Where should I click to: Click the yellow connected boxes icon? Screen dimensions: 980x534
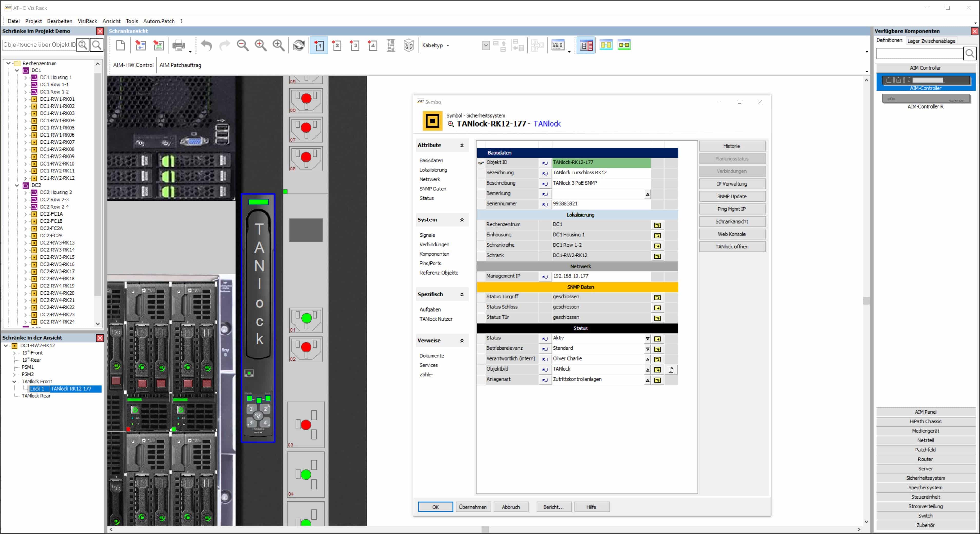coord(606,45)
